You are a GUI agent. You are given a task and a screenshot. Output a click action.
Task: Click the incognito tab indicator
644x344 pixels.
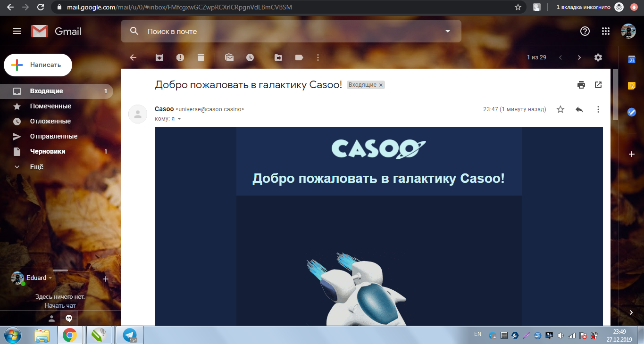pyautogui.click(x=590, y=7)
